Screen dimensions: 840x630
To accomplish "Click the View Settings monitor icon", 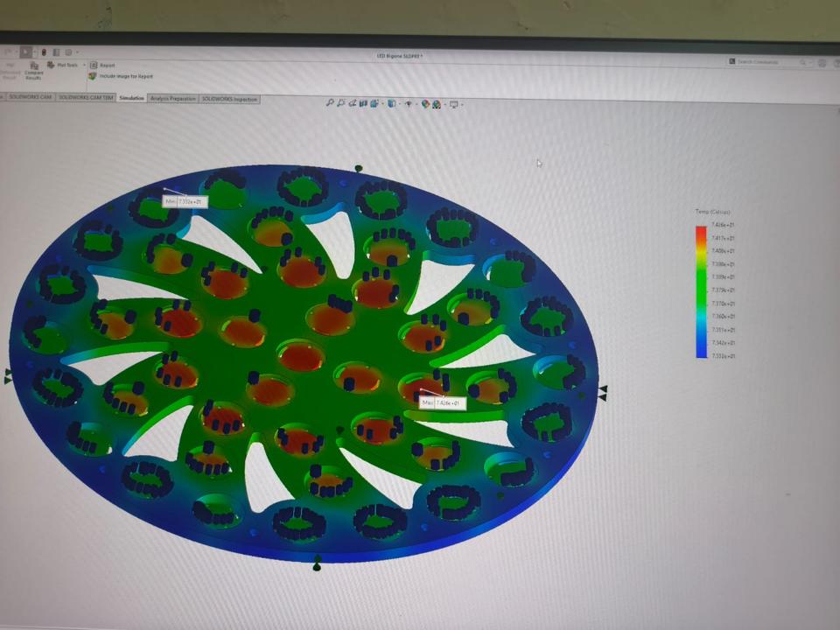I will coord(454,104).
